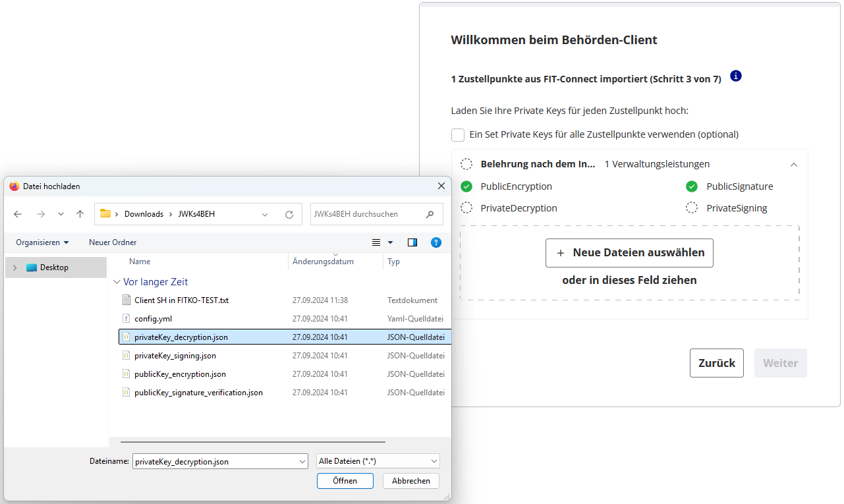This screenshot has width=844, height=504.
Task: Sort files by Änderungsdatum column header
Action: pos(323,262)
